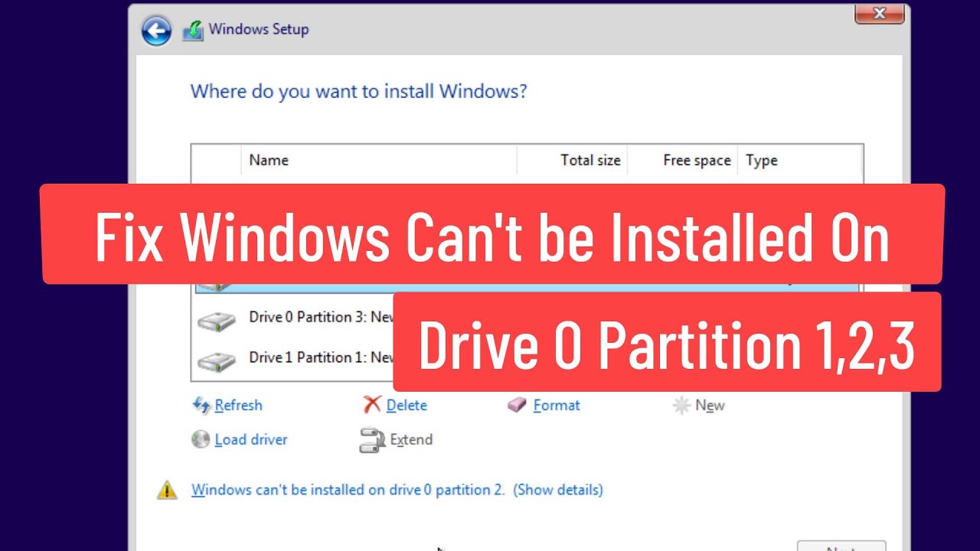Click the yellow warning triangle icon
Viewport: 980px width, 551px height.
[167, 490]
